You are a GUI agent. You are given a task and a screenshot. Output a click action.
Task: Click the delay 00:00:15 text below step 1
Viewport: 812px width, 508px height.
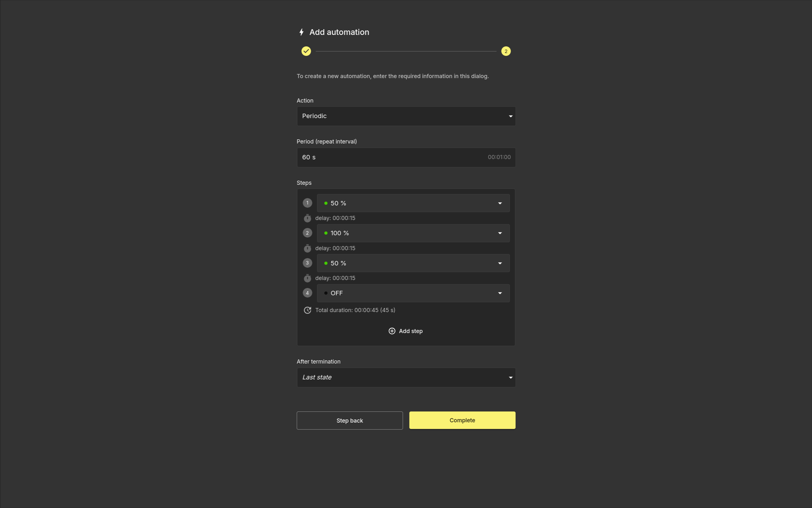pyautogui.click(x=335, y=218)
